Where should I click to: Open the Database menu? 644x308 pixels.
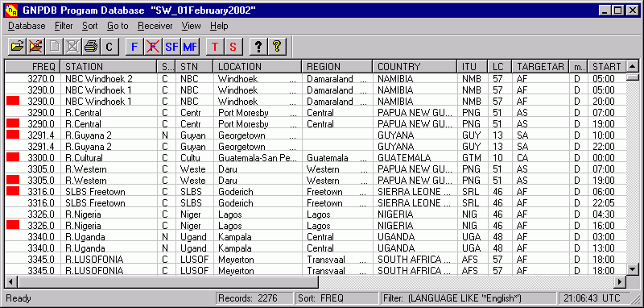[27, 26]
